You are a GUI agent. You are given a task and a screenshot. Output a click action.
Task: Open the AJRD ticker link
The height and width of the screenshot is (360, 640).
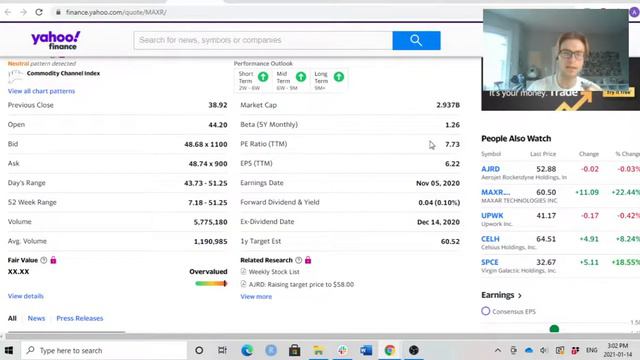[x=490, y=169]
